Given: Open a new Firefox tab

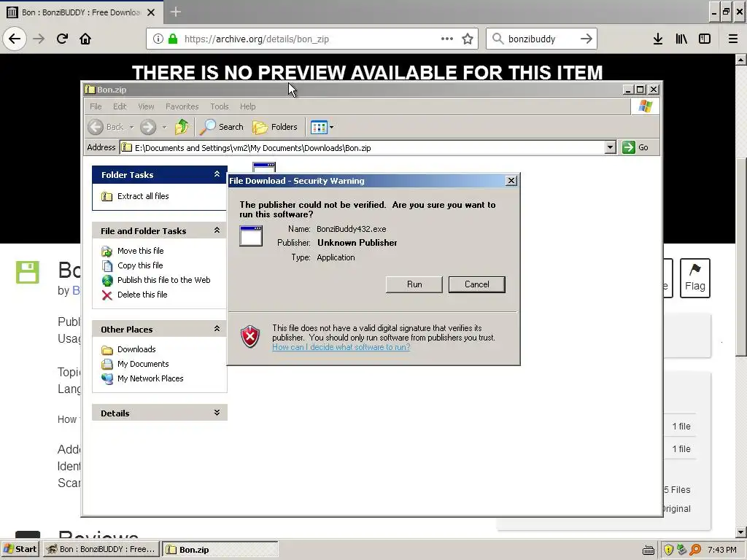Looking at the screenshot, I should pyautogui.click(x=175, y=12).
